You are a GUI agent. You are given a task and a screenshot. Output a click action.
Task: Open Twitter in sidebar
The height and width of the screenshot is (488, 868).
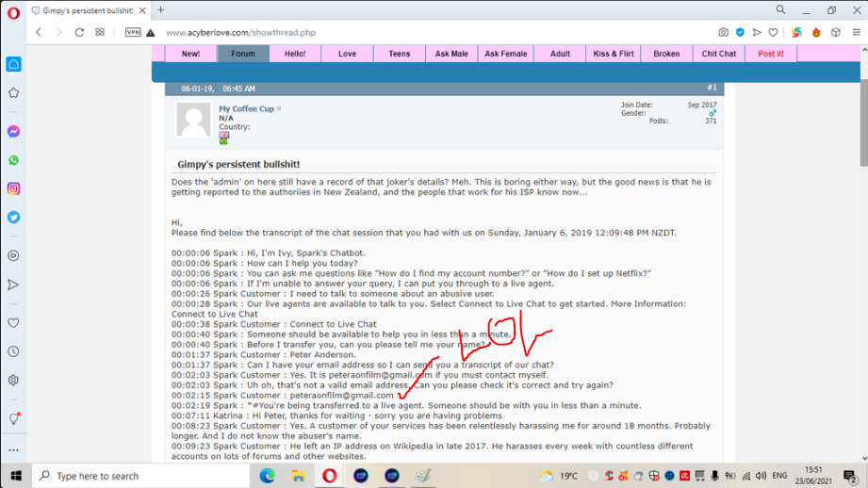[14, 218]
